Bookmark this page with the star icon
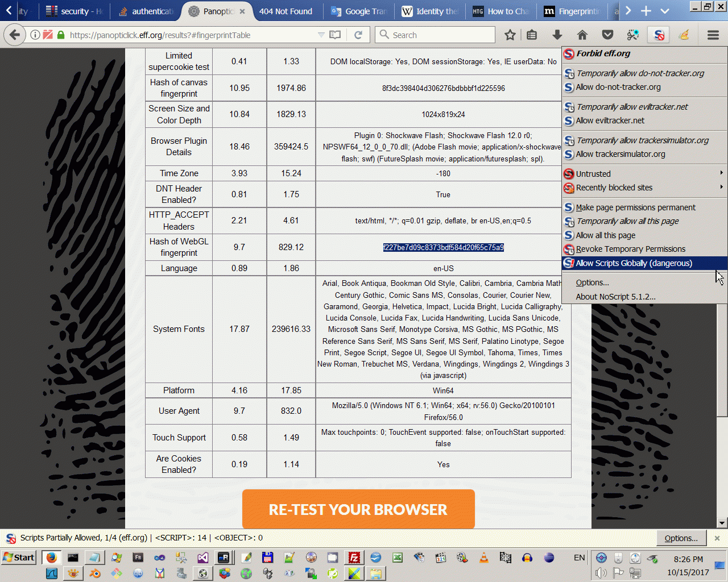 (x=510, y=35)
